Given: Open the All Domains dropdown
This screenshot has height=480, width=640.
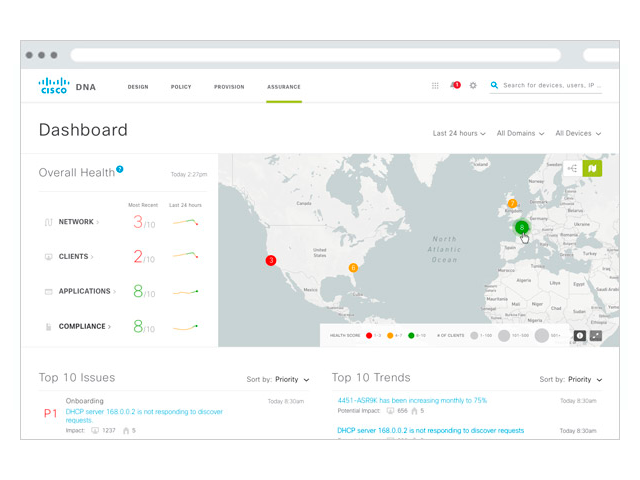Looking at the screenshot, I should [520, 133].
